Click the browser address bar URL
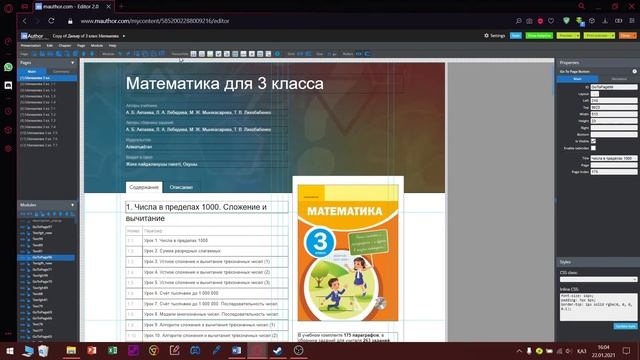Viewport: 640px width, 360px height. click(x=155, y=21)
